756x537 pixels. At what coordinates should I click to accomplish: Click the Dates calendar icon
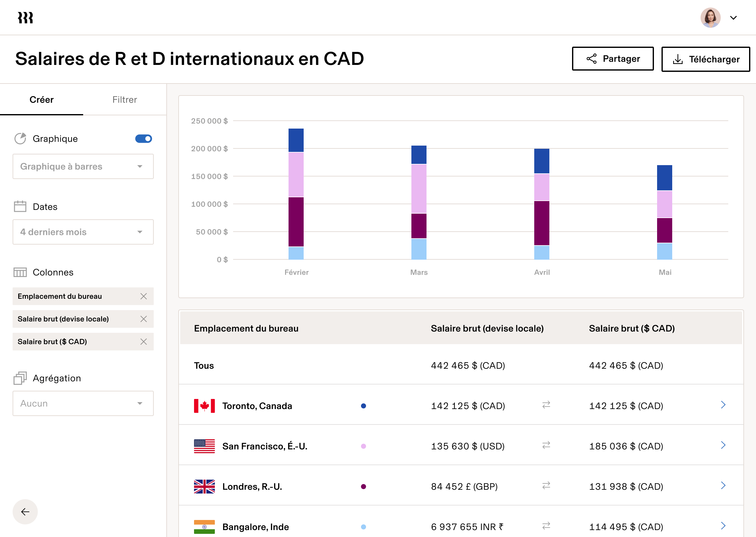[x=20, y=206]
